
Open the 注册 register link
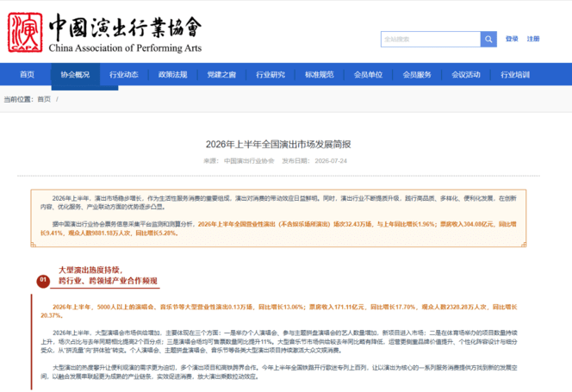point(533,39)
